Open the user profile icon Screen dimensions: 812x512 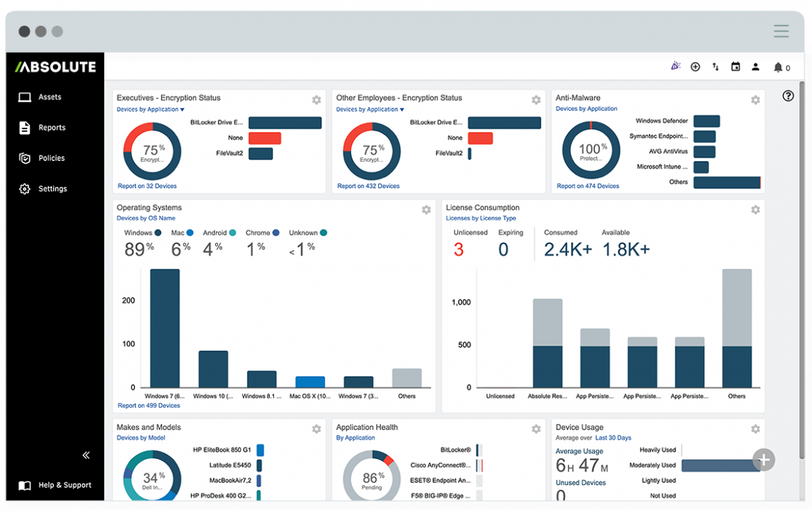coord(756,67)
